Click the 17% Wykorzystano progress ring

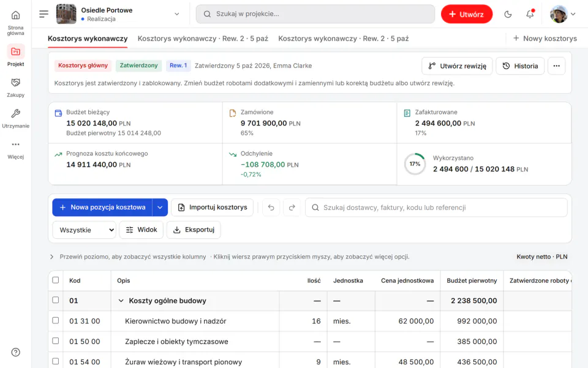point(415,164)
